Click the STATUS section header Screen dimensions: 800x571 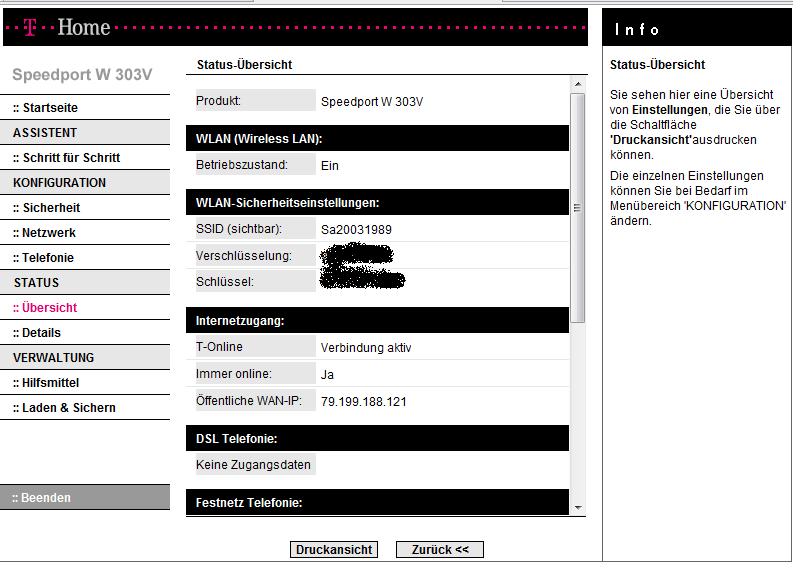(x=85, y=283)
